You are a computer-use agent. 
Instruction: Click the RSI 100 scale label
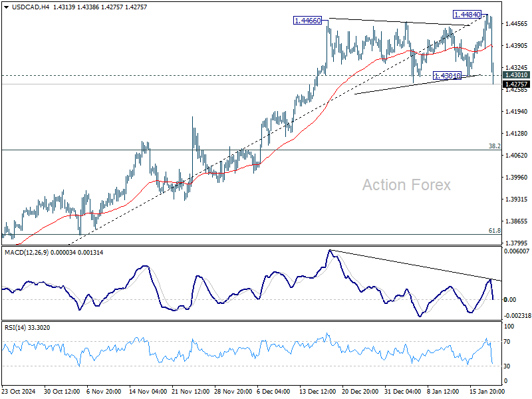(509, 327)
